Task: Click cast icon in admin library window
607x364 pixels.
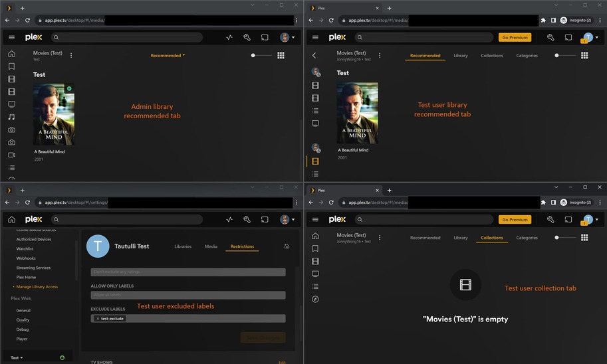Action: pyautogui.click(x=265, y=37)
